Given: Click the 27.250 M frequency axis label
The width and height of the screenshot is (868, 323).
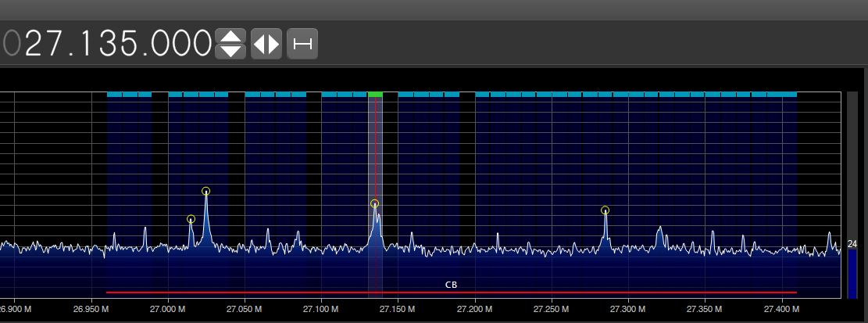Looking at the screenshot, I should click(552, 307).
